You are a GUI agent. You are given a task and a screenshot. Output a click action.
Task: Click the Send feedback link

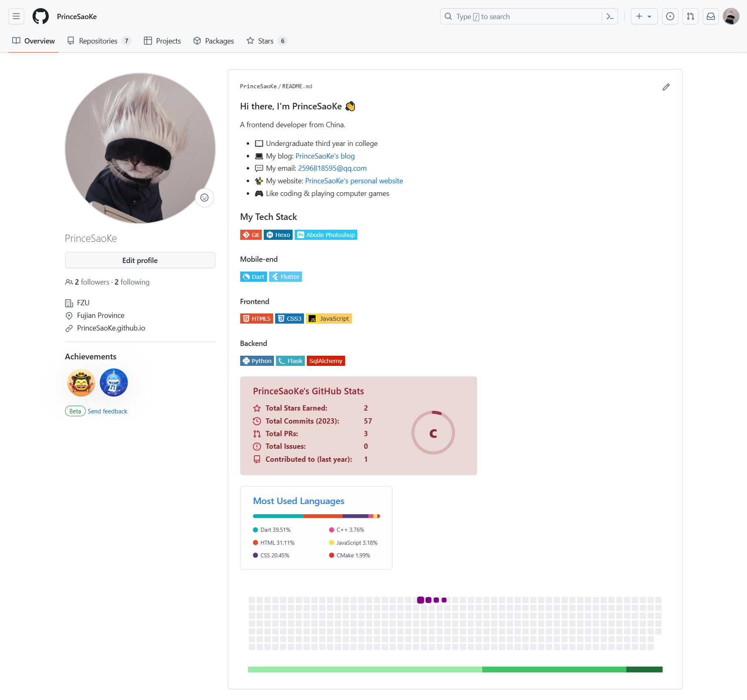tap(107, 411)
